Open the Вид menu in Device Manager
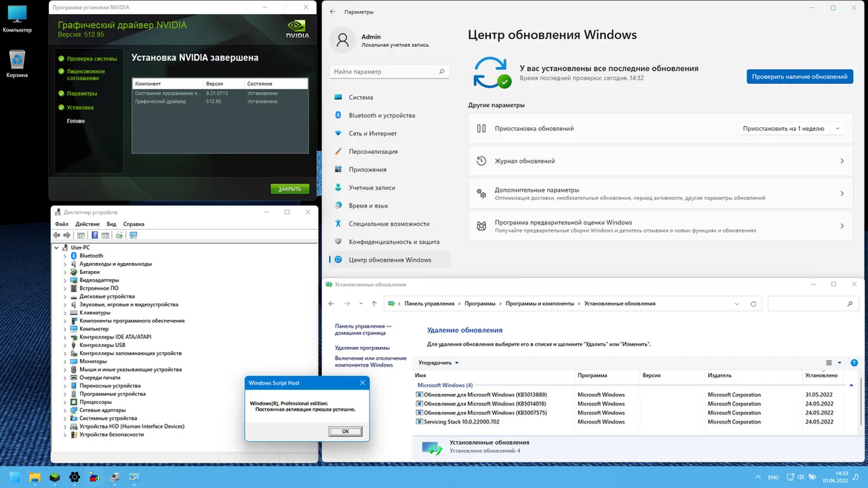This screenshot has width=868, height=488. coord(111,224)
